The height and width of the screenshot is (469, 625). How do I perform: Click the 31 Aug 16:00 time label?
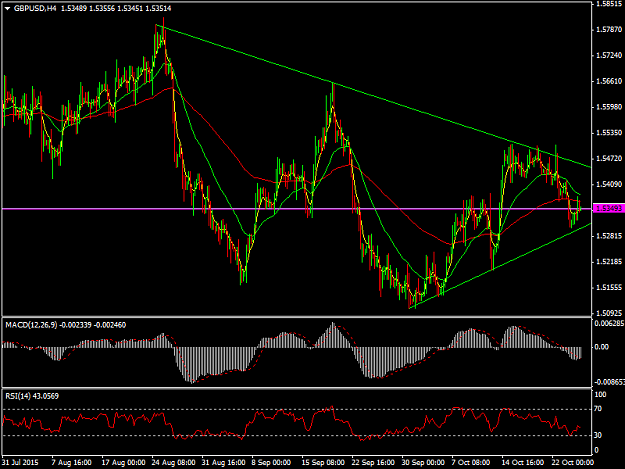coord(223,463)
